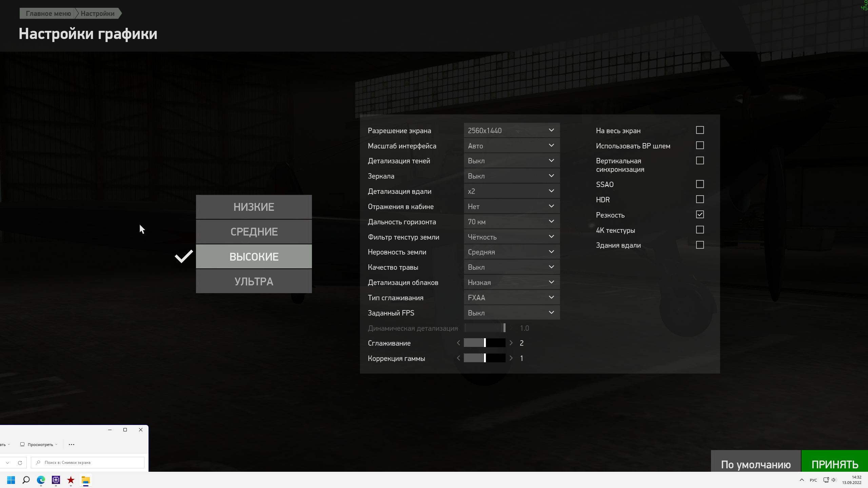Toggle the 4K текстуры checkbox
The height and width of the screenshot is (488, 868).
(x=700, y=230)
